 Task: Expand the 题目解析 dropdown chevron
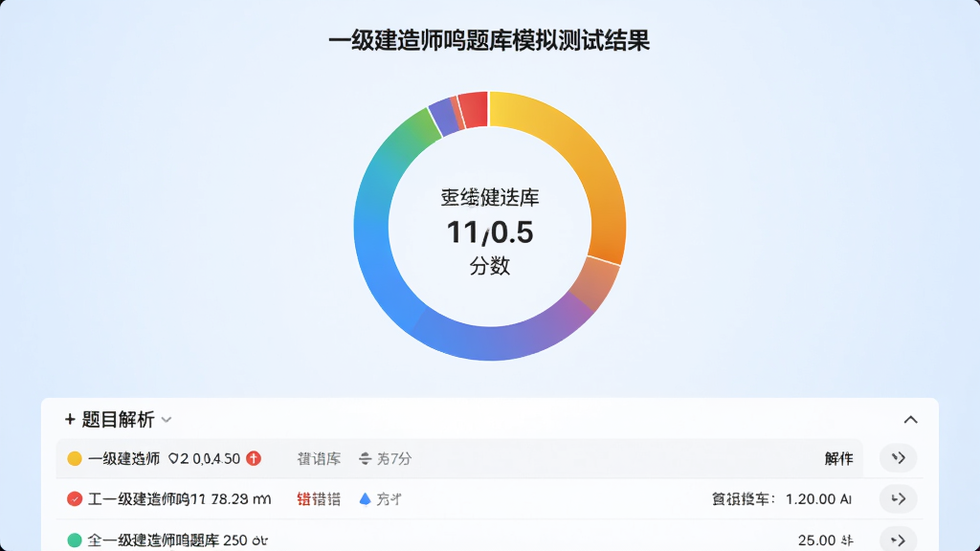(167, 420)
